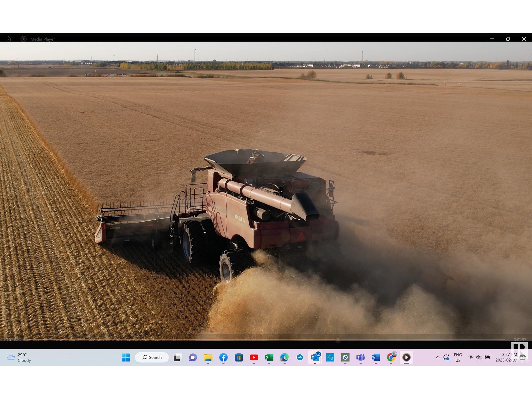The image size is (532, 399).
Task: Switch to Microsoft Teams
Action: click(360, 357)
